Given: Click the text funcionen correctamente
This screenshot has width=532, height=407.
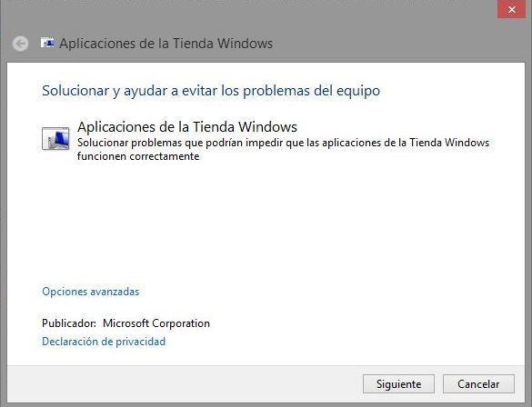Looking at the screenshot, I should tap(138, 156).
